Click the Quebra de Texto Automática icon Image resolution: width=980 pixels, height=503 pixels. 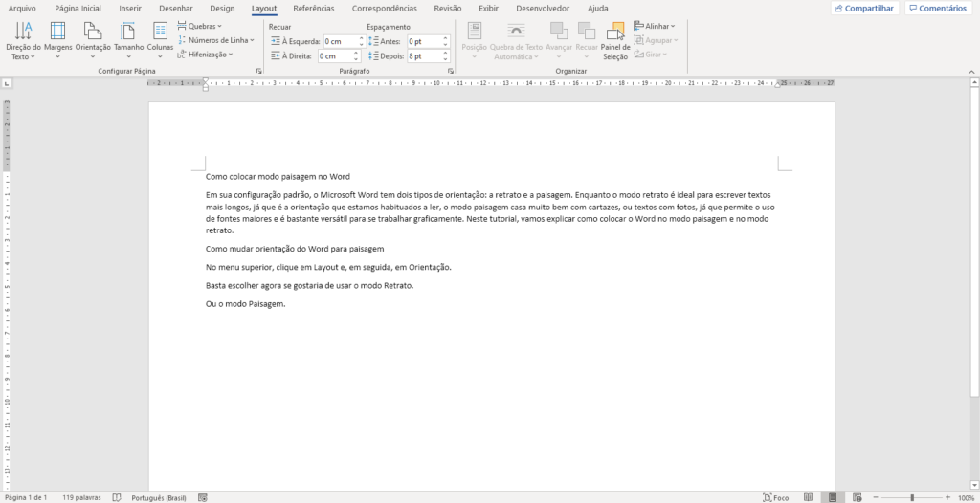pyautogui.click(x=516, y=32)
